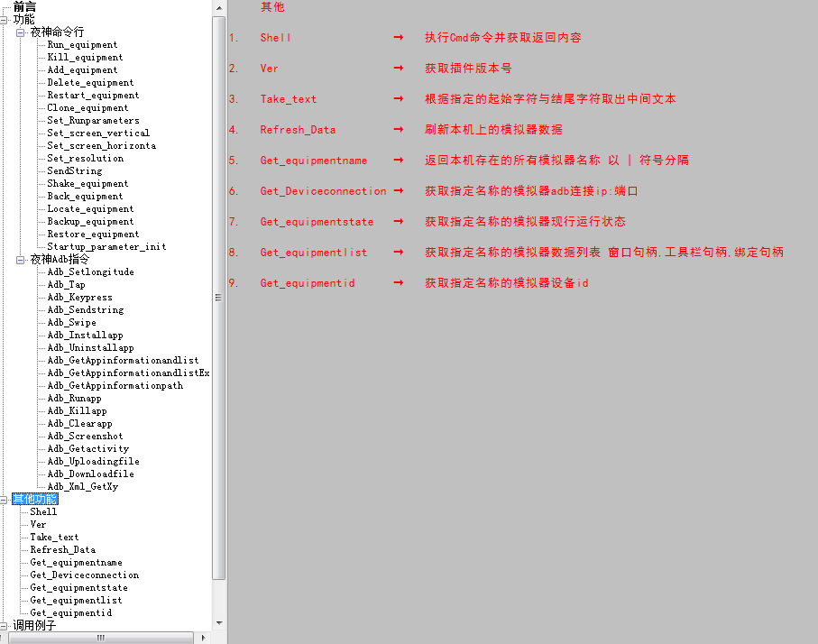This screenshot has height=644, width=818.
Task: Open Locate_equipment in the tree
Action: [x=90, y=208]
